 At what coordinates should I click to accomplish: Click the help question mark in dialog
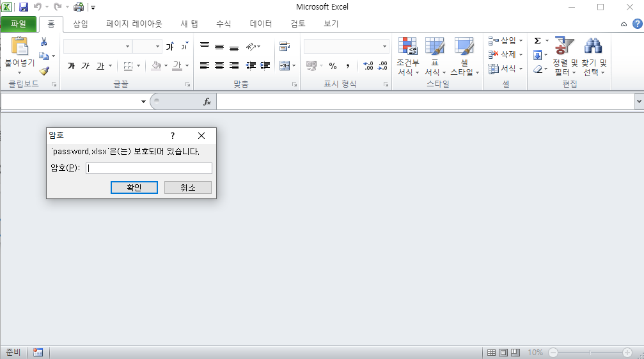point(173,136)
